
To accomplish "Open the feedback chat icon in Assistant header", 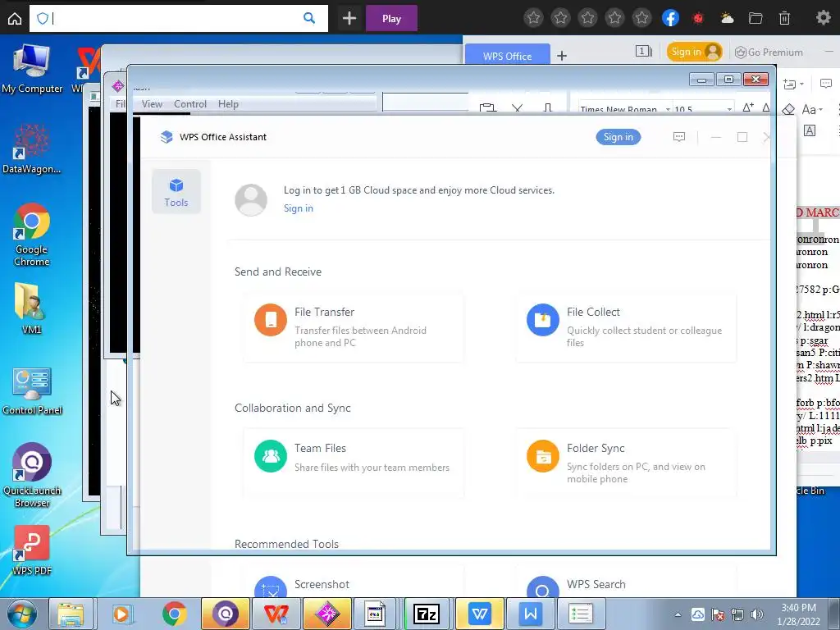I will coord(678,137).
